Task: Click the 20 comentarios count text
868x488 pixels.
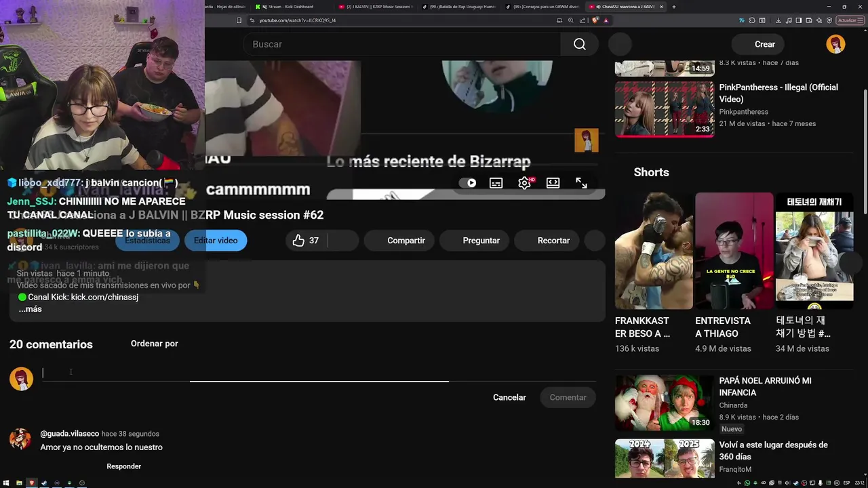Action: pos(51,344)
